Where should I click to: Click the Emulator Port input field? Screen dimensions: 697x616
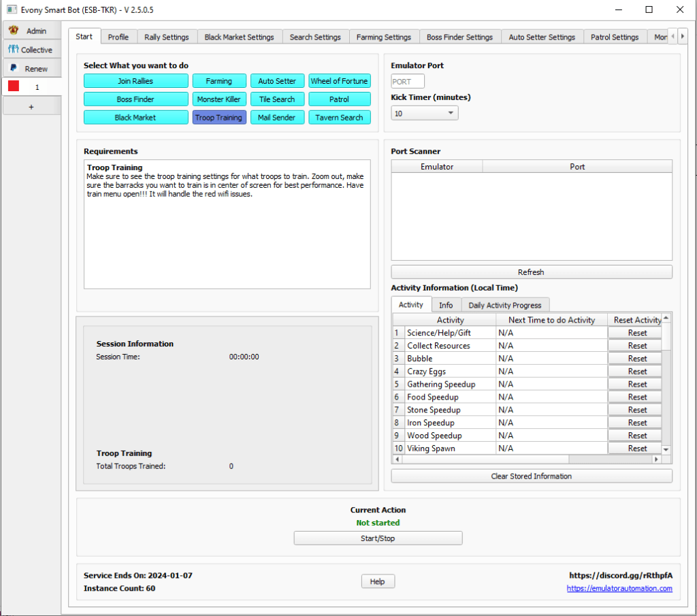tap(407, 82)
